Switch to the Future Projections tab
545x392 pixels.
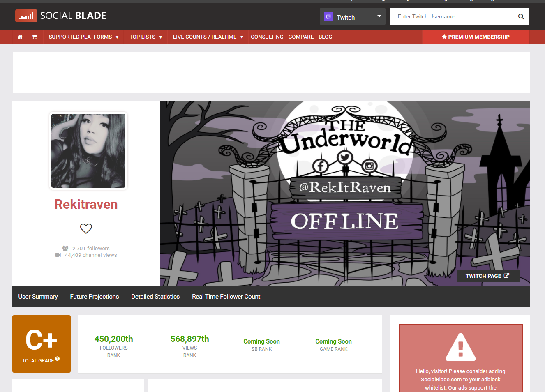click(95, 297)
